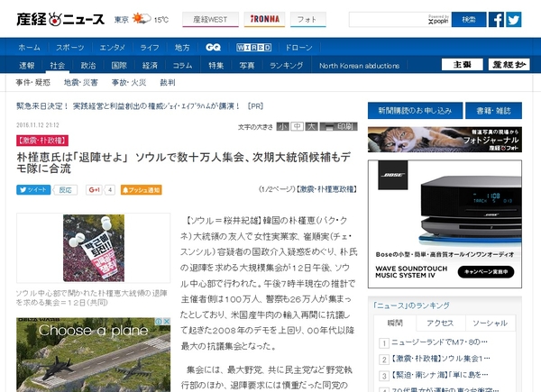Screen dimensions: 541x392
Task: Set text size to 大
Action: 311,126
